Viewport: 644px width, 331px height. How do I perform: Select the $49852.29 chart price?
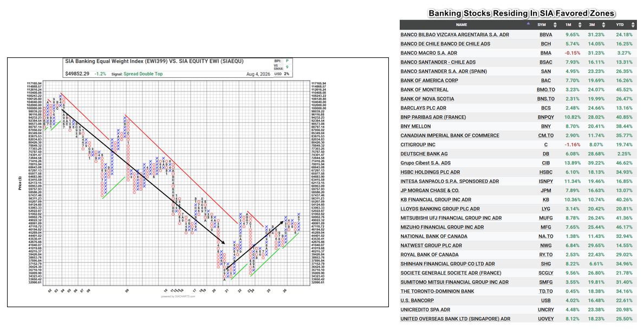coord(77,74)
